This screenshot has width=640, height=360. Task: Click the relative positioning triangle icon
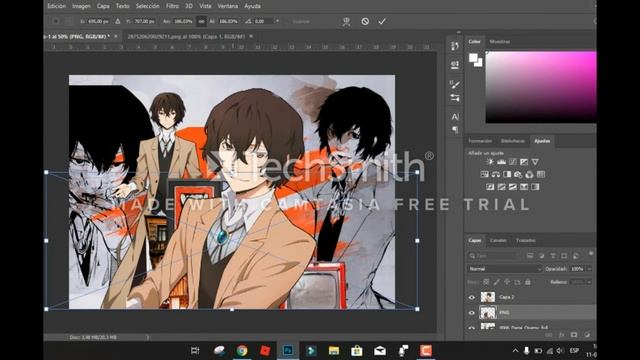click(118, 21)
